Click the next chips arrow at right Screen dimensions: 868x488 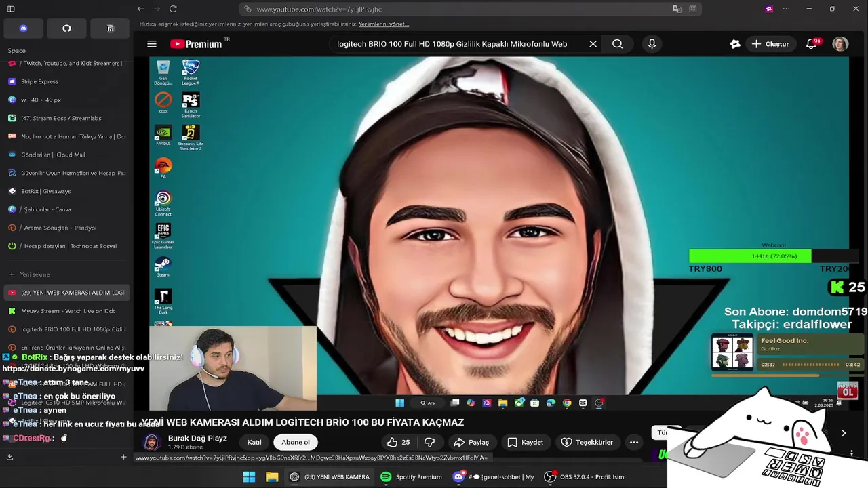tap(844, 433)
